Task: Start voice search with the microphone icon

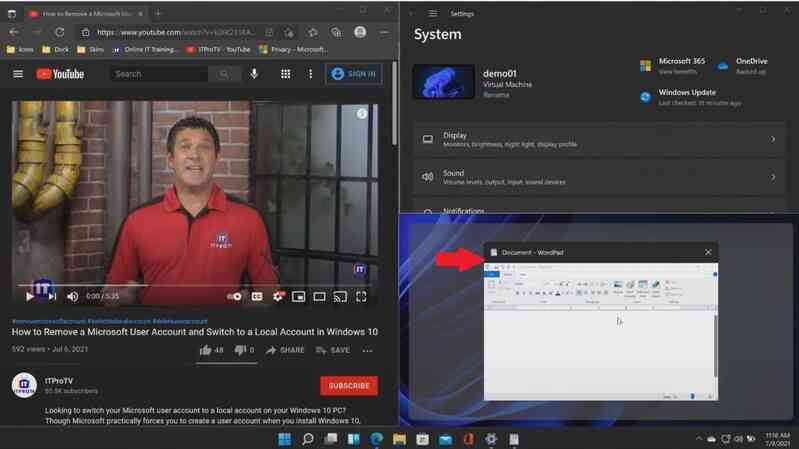Action: pos(254,74)
